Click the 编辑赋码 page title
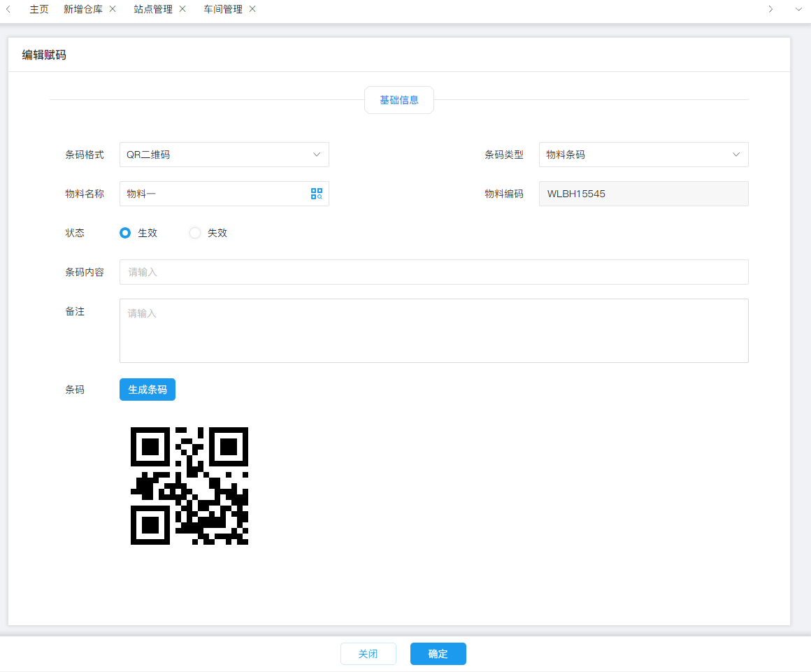811x672 pixels. tap(44, 55)
